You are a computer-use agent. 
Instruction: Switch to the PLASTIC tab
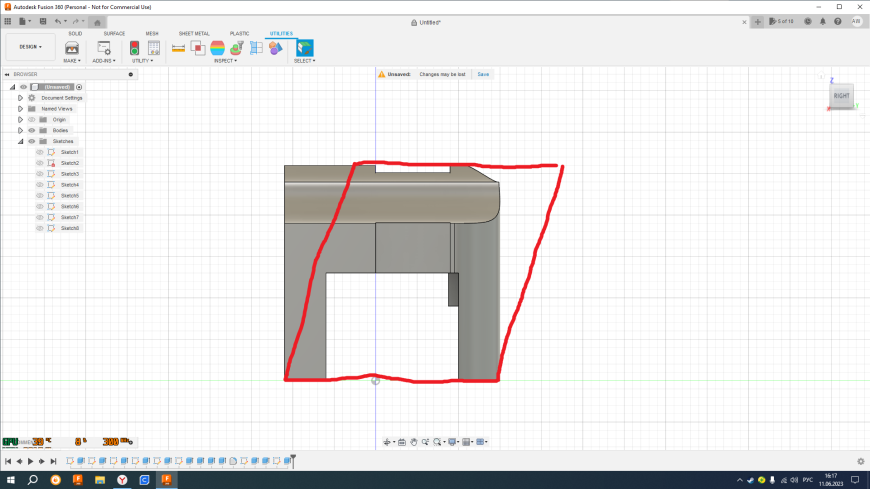click(x=240, y=33)
